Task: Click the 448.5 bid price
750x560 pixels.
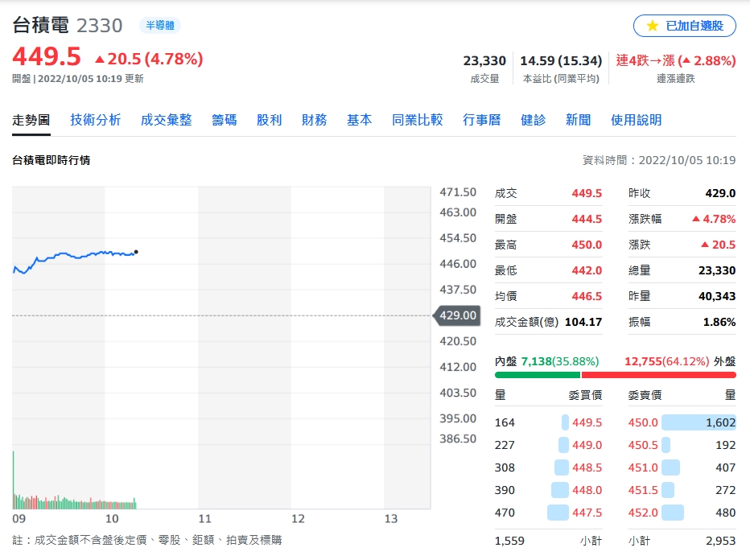Action: [587, 467]
